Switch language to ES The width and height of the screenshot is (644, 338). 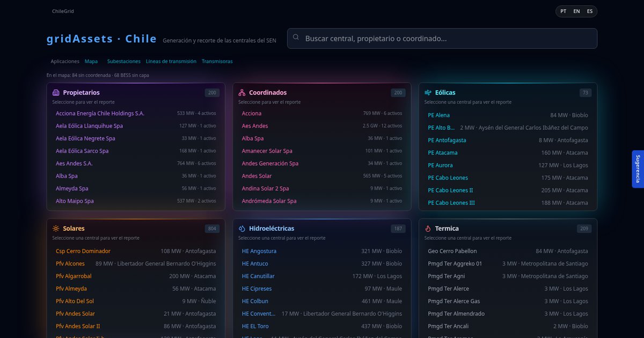590,11
